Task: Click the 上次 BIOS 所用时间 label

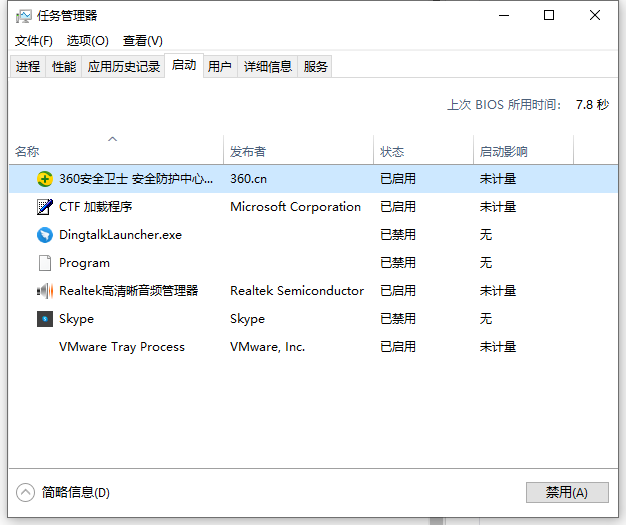Action: 504,105
